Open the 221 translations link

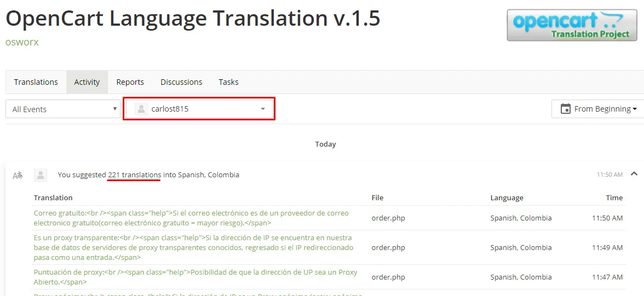click(135, 175)
